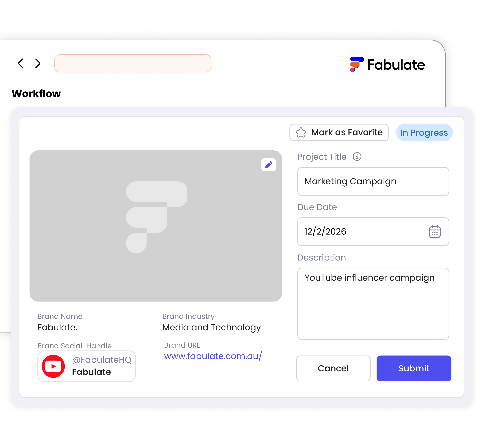Click the YouTube logo icon

(x=53, y=366)
